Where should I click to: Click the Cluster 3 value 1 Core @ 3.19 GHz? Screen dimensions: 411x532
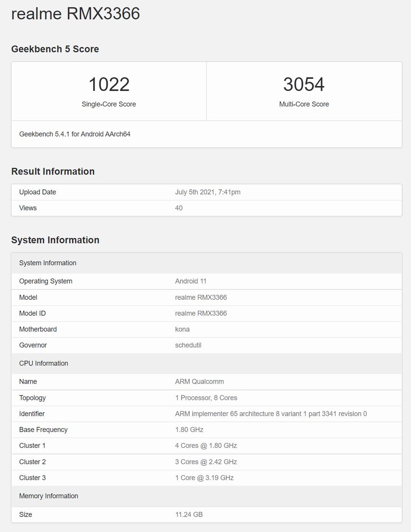204,477
